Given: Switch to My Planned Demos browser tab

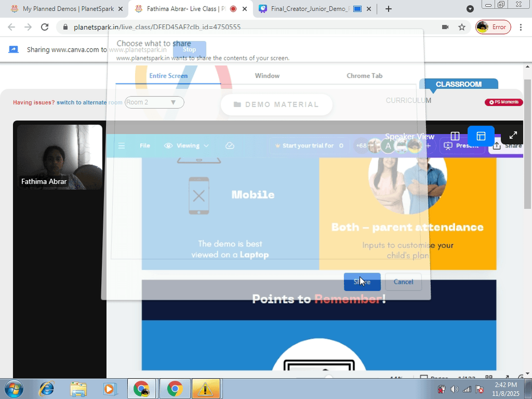Looking at the screenshot, I should coord(64,9).
